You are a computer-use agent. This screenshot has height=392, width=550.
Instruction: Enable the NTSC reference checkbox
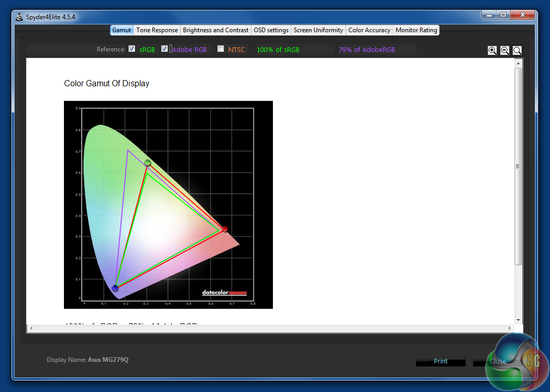(220, 49)
